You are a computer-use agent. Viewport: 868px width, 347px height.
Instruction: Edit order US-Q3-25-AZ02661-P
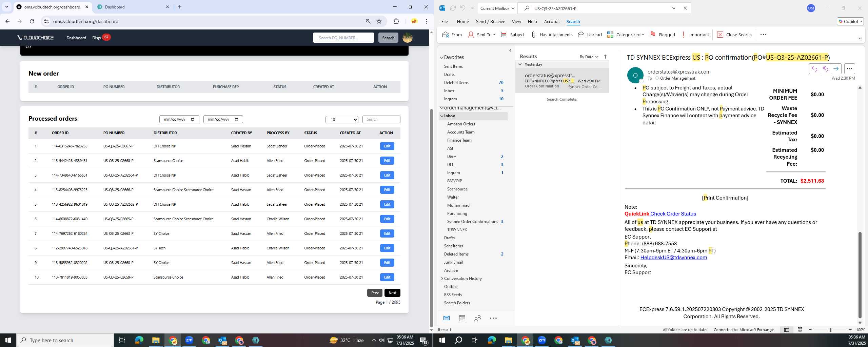(x=387, y=248)
